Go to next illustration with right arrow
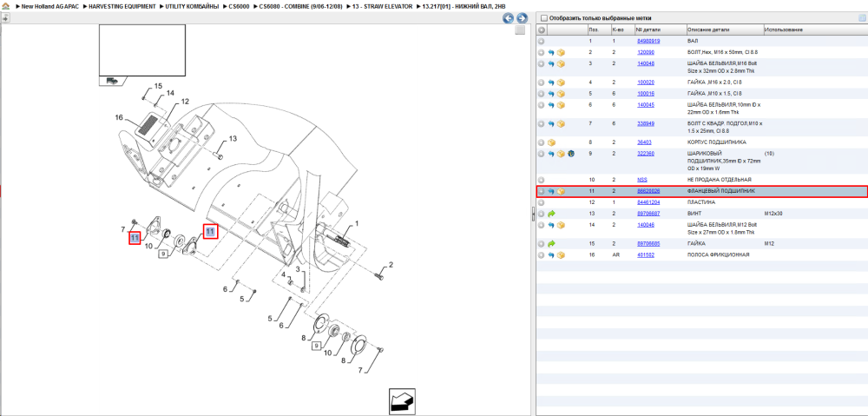This screenshot has width=868, height=416. [521, 18]
